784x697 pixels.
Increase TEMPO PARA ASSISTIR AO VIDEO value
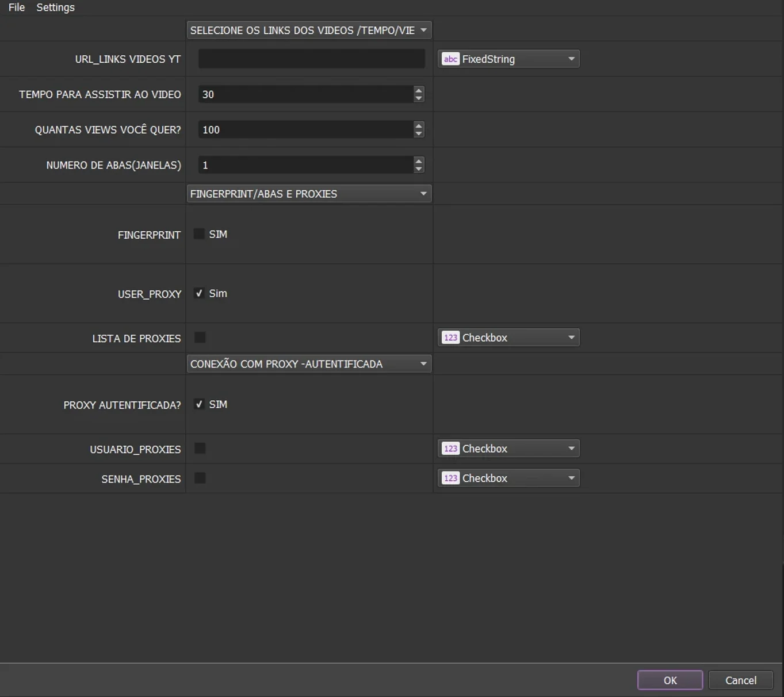point(419,90)
